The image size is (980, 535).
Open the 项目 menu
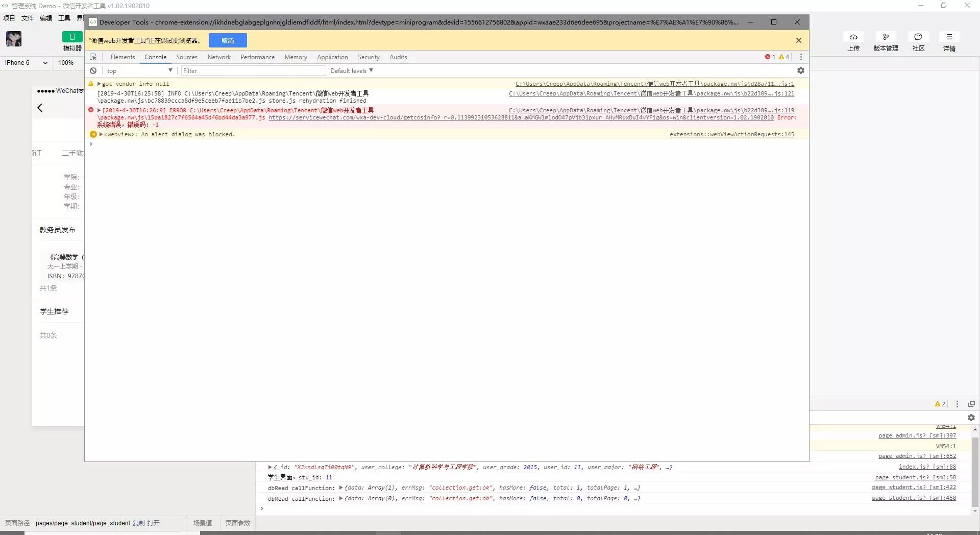(9, 18)
